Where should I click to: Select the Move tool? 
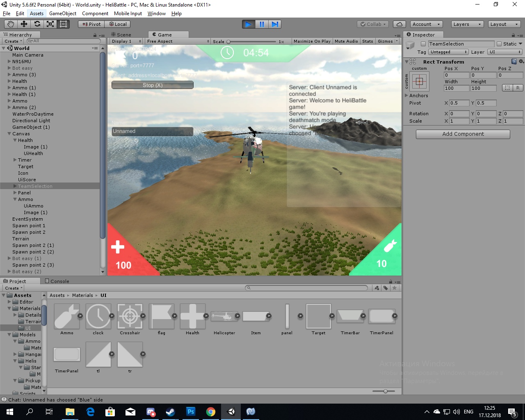click(x=24, y=24)
